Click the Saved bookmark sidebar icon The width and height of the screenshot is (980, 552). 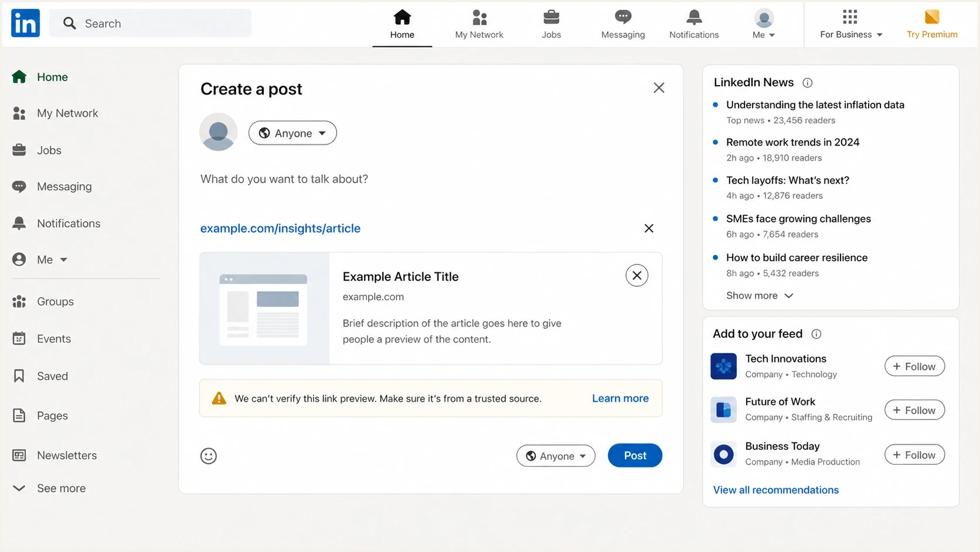pos(19,376)
